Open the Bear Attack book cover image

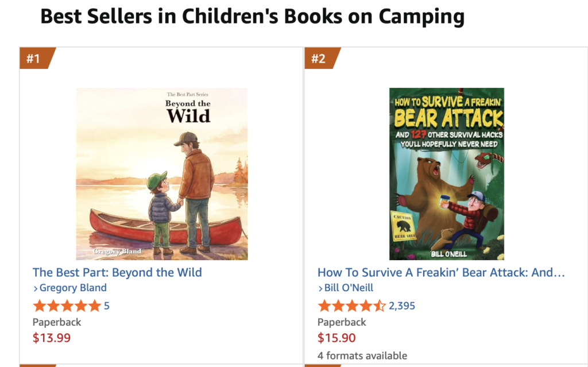click(446, 174)
